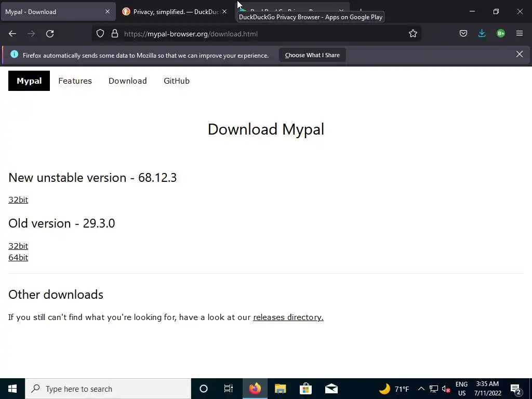The width and height of the screenshot is (532, 399).
Task: Select the Mypal - Download tab
Action: point(58,11)
